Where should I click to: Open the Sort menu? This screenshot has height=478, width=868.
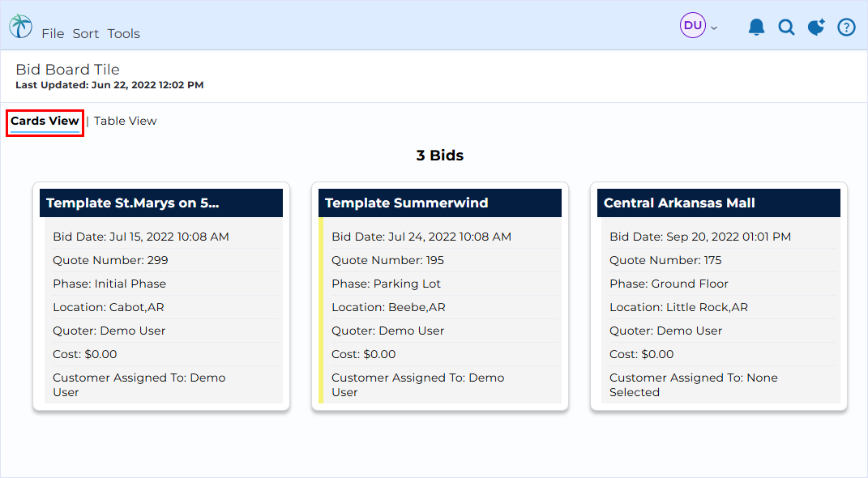coord(86,34)
